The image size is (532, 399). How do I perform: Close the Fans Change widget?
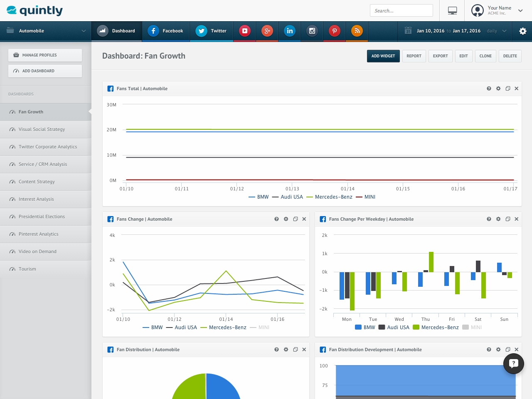coord(304,219)
